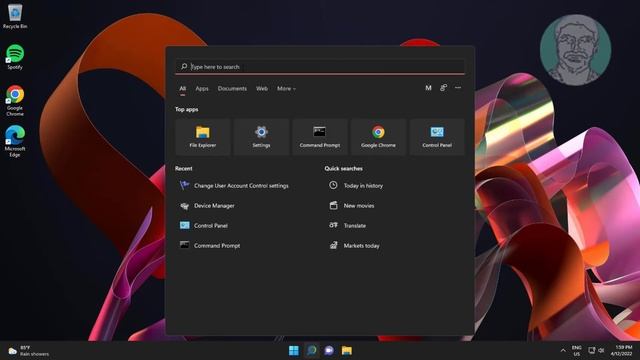
Task: Click the network/display icon in system tray
Action: (x=591, y=350)
